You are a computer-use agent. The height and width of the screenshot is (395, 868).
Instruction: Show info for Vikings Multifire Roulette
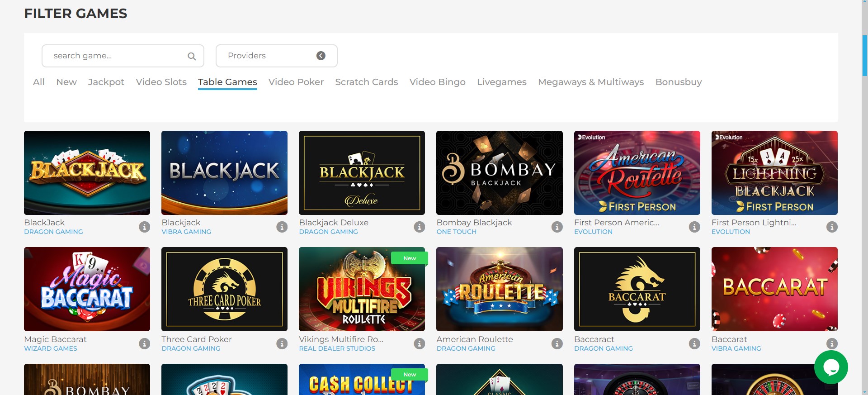420,343
